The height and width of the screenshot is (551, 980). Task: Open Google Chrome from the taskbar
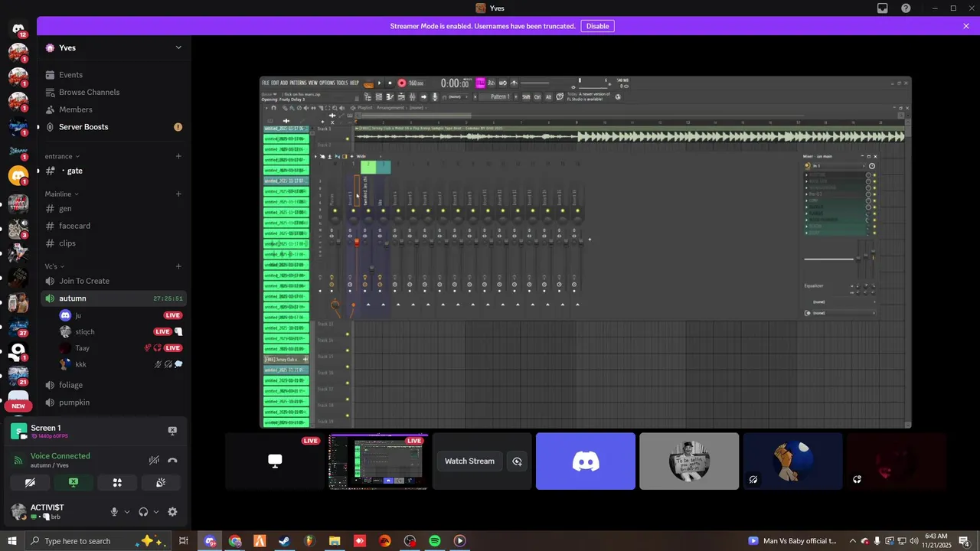[235, 541]
